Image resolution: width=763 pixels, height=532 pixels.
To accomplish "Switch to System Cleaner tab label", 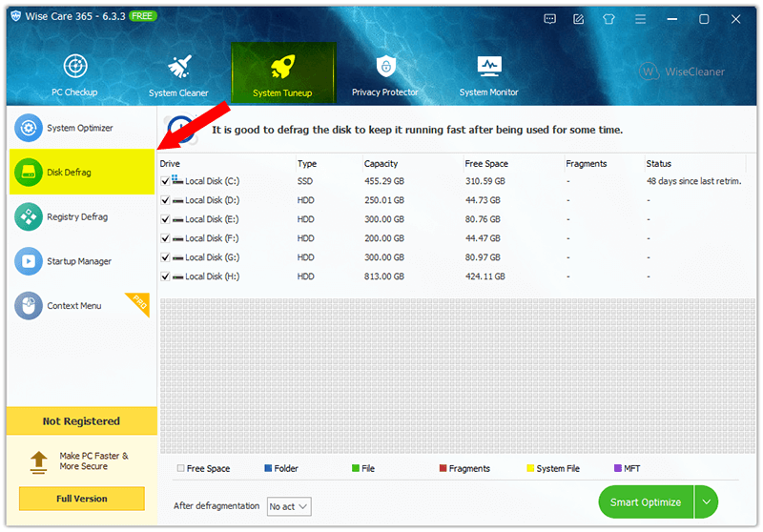I will pyautogui.click(x=178, y=92).
